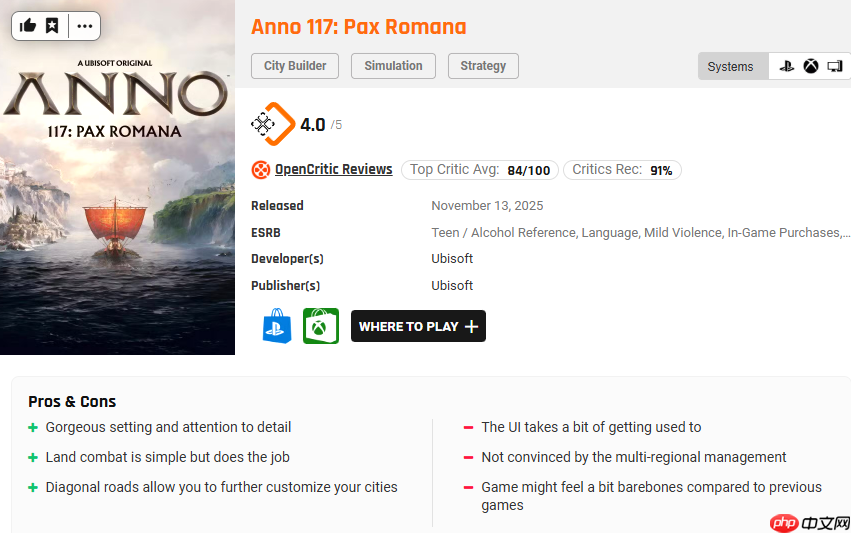The width and height of the screenshot is (851, 533).
Task: Click the OpenCritic logo icon
Action: point(260,170)
